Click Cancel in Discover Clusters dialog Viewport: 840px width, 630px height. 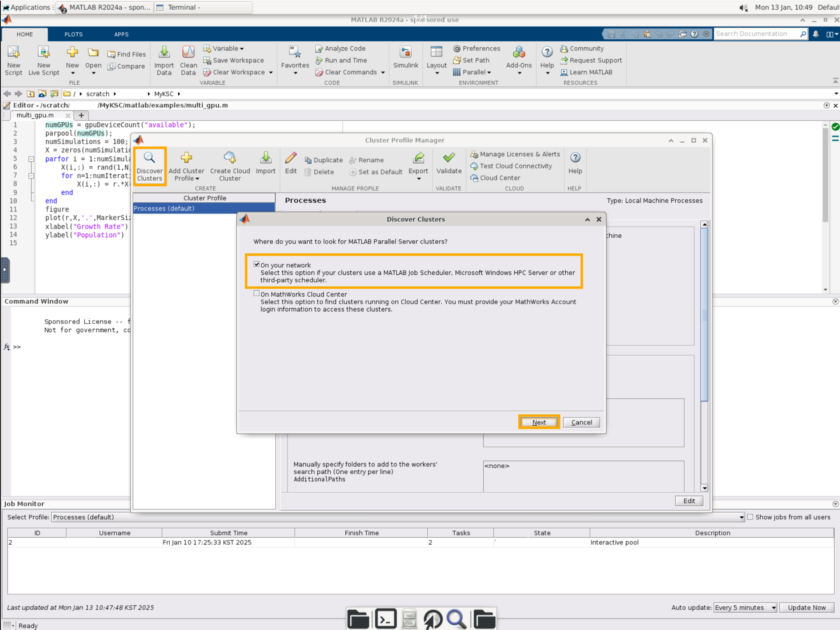coord(581,422)
